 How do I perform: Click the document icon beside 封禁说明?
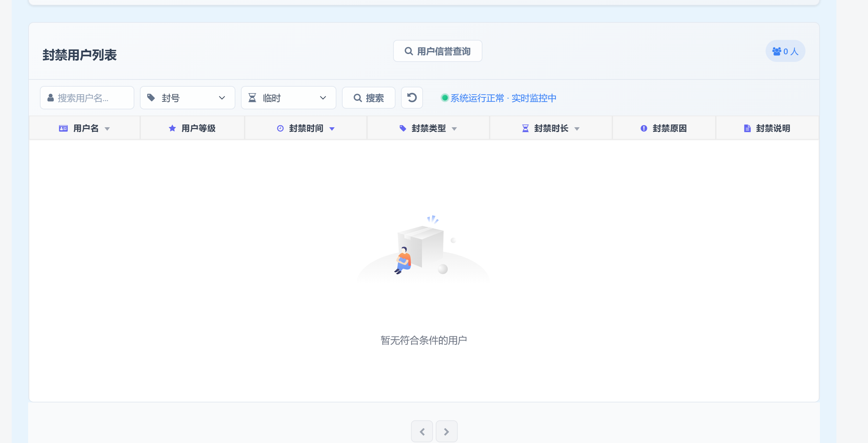click(x=747, y=128)
